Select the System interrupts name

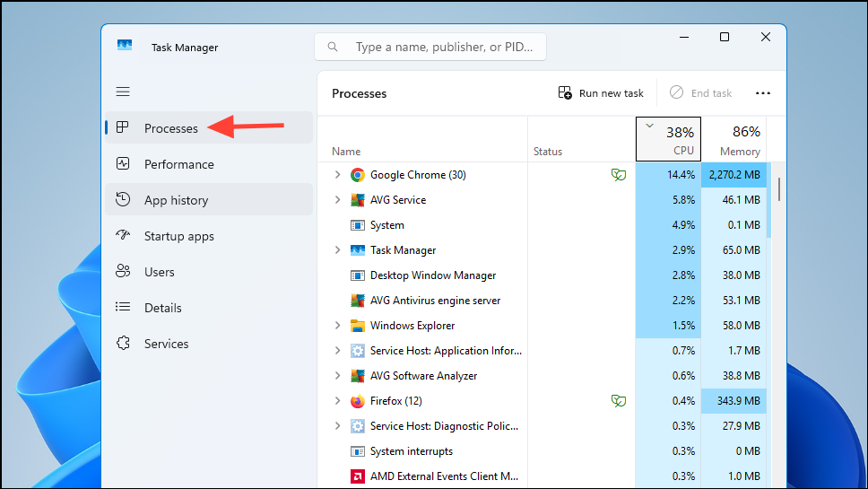[412, 451]
